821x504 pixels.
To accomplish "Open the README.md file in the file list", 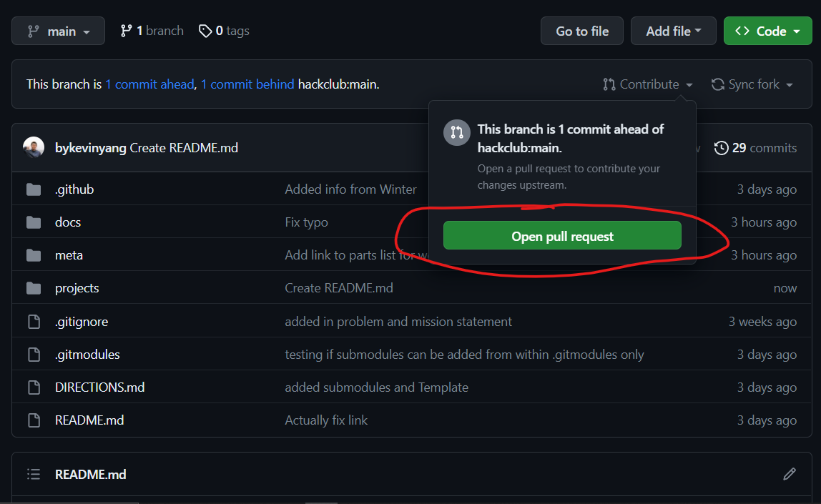I will coord(89,420).
